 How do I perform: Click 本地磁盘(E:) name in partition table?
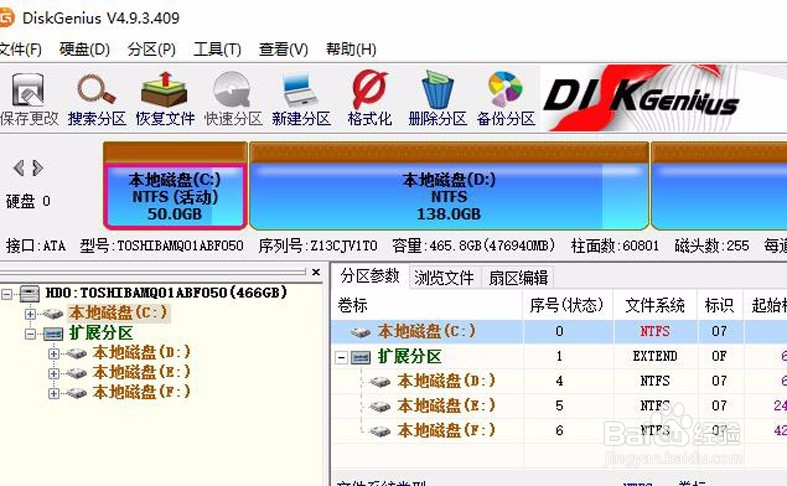click(446, 406)
